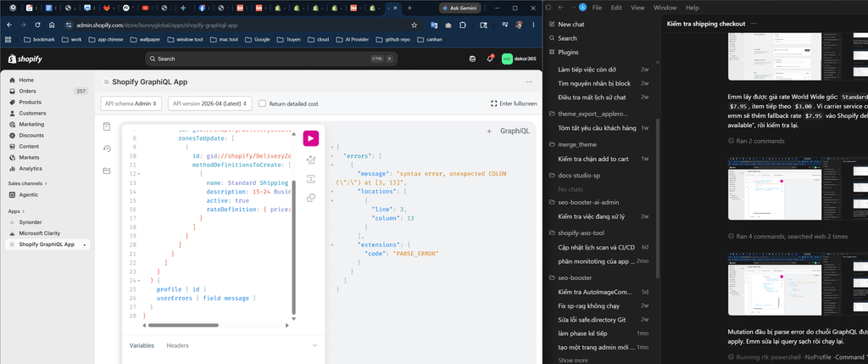868x364 pixels.
Task: Switch to the GitLab browser tab
Action: coord(107,8)
